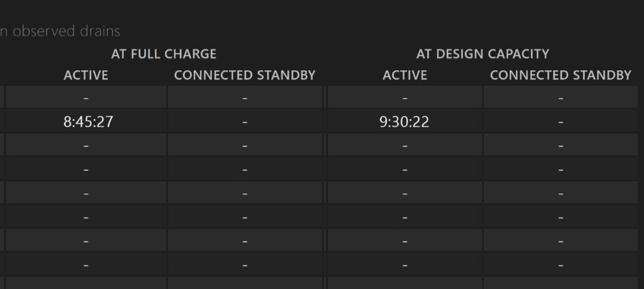Click the full charge ACTIVE dash directly below 8:45:27
This screenshot has height=289, width=644.
pos(86,146)
